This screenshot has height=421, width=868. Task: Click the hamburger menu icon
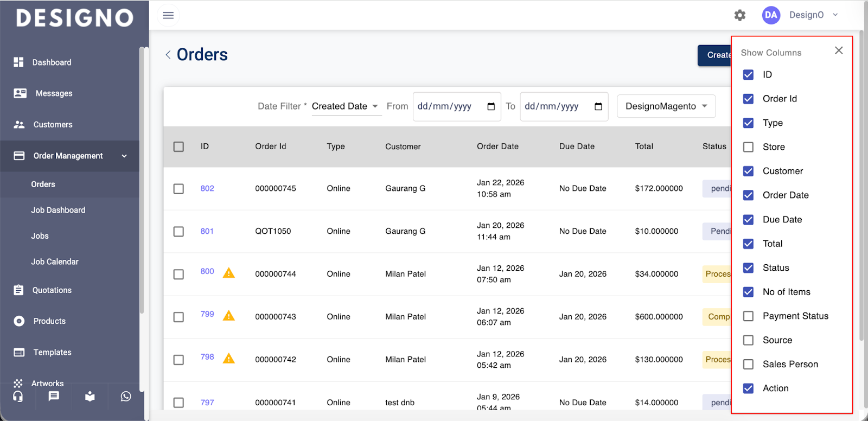(x=168, y=15)
